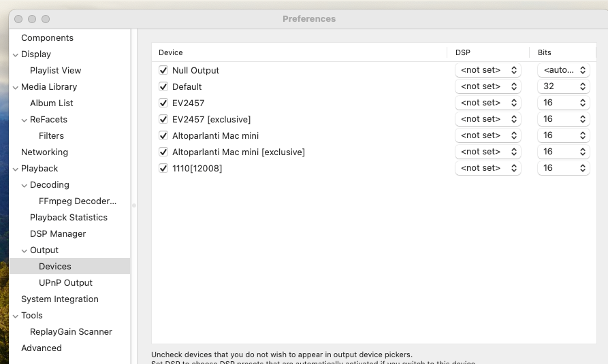Collapse the Decoding chevron
Screen dimensions: 608x364
pyautogui.click(x=24, y=185)
